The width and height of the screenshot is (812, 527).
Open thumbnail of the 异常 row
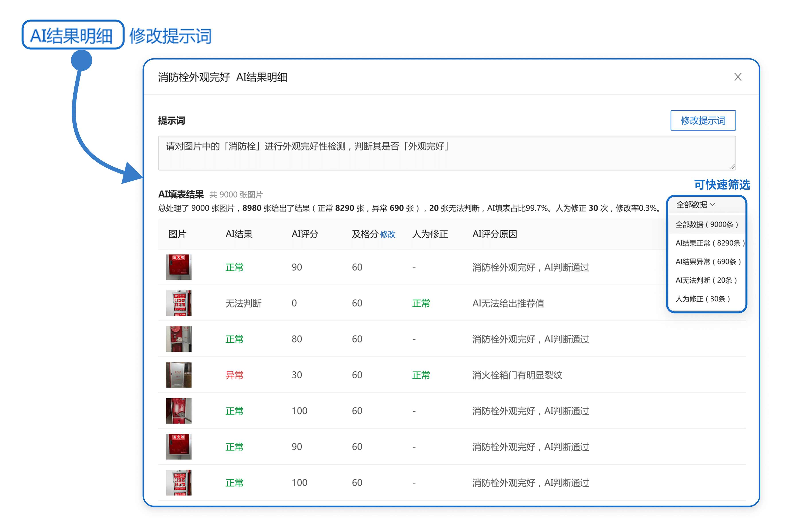178,375
